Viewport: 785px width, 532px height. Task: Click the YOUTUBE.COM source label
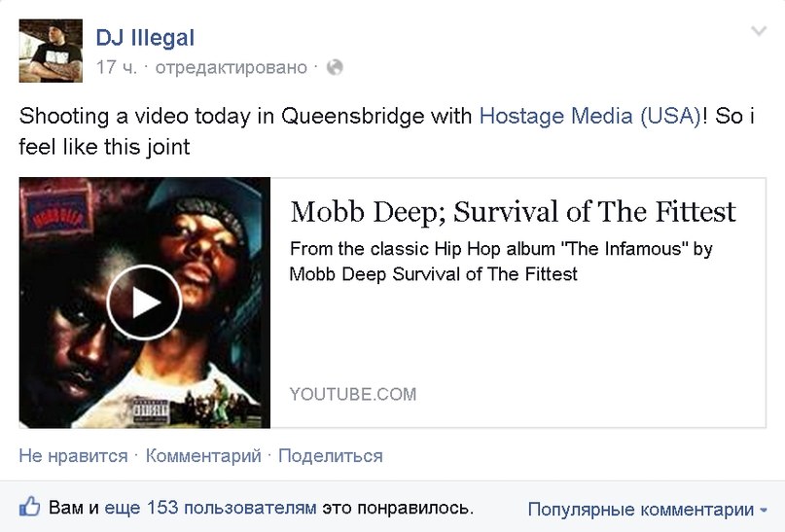coord(353,394)
